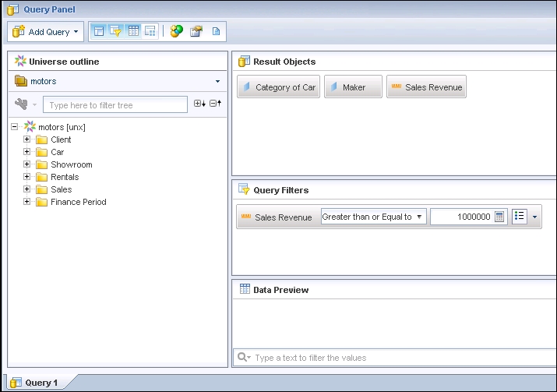Click the Add Query button
The height and width of the screenshot is (392, 557).
point(45,32)
